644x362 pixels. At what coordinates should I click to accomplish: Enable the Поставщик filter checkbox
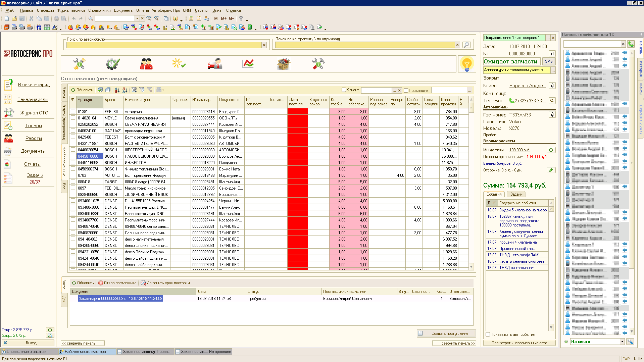coord(406,90)
